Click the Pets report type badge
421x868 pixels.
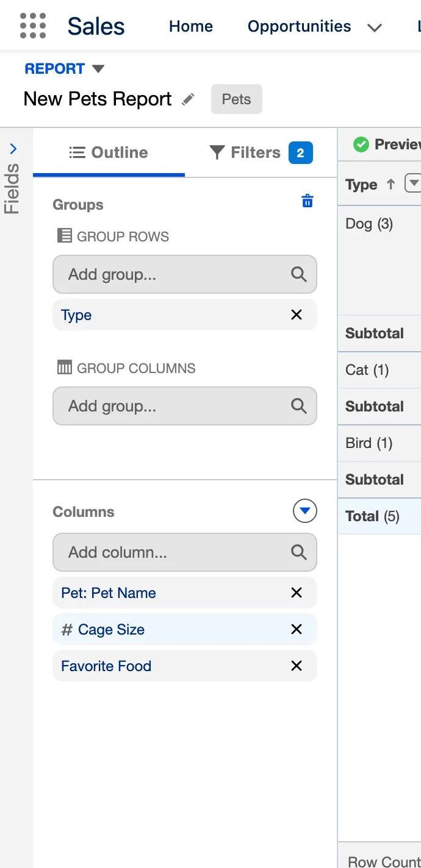(x=236, y=99)
